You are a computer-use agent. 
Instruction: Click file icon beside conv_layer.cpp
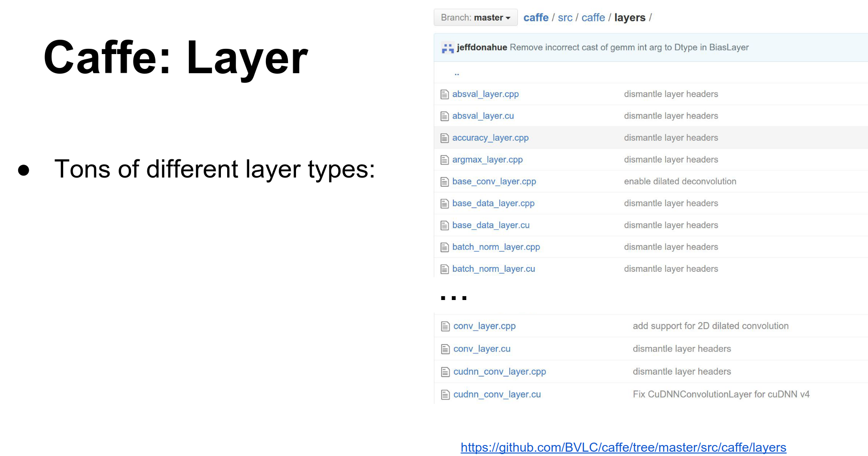[x=445, y=326]
